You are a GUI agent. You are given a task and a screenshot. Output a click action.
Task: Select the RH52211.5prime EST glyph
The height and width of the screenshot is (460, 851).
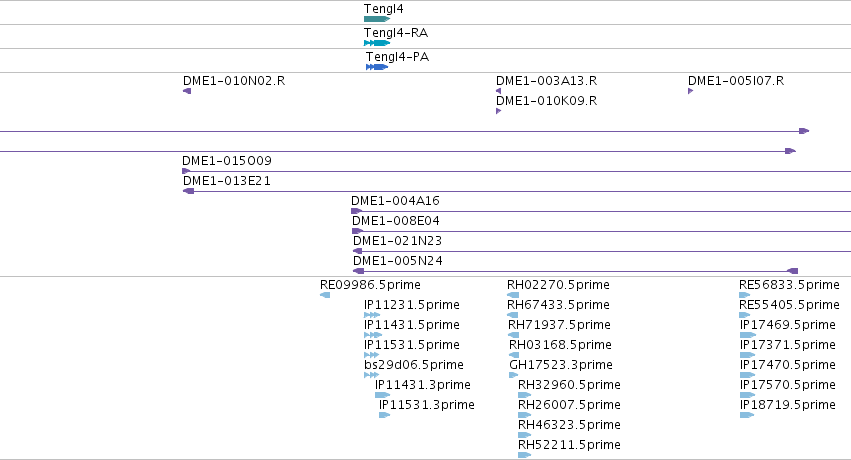(524, 455)
